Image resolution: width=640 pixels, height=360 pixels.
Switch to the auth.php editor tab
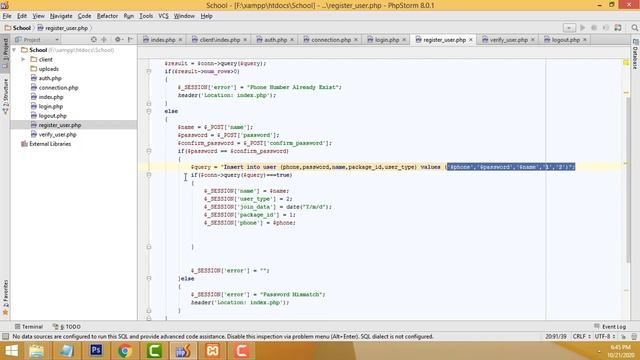(x=275, y=40)
